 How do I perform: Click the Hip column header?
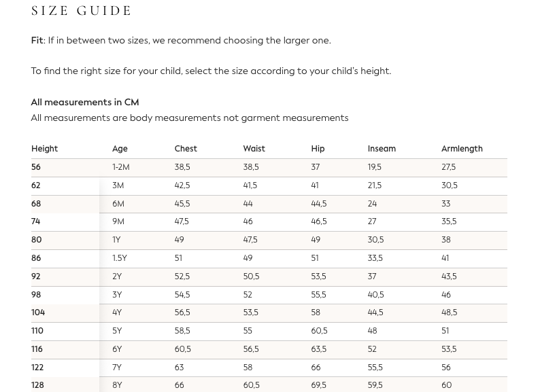click(318, 149)
